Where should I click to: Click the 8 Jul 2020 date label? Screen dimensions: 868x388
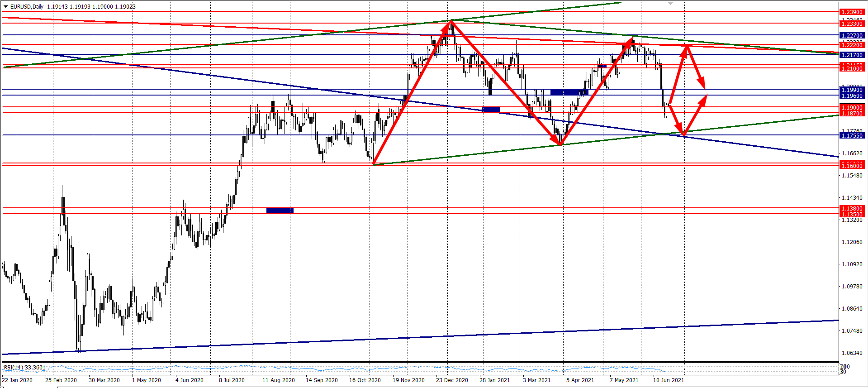tap(232, 380)
